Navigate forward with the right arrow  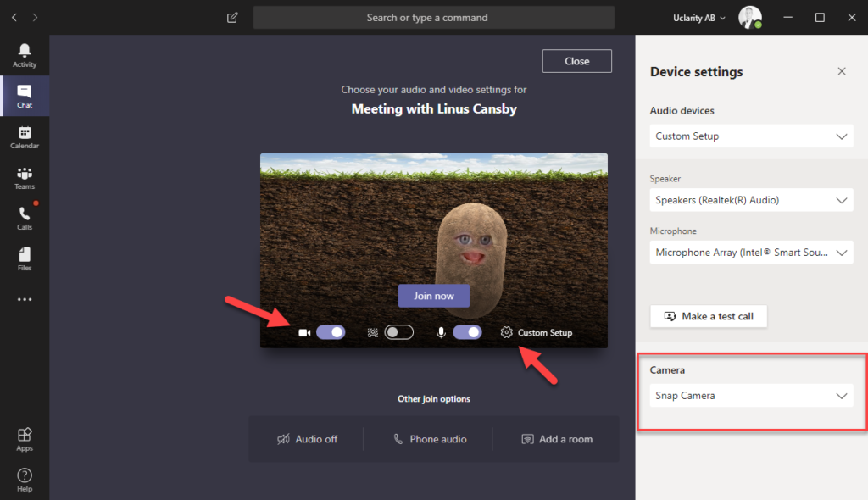click(35, 18)
